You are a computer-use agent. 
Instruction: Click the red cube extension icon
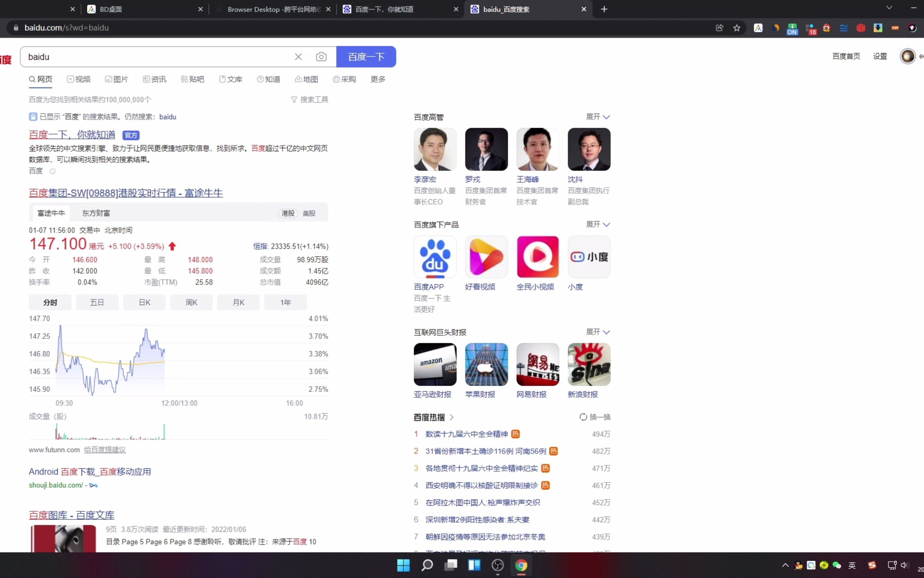point(861,28)
